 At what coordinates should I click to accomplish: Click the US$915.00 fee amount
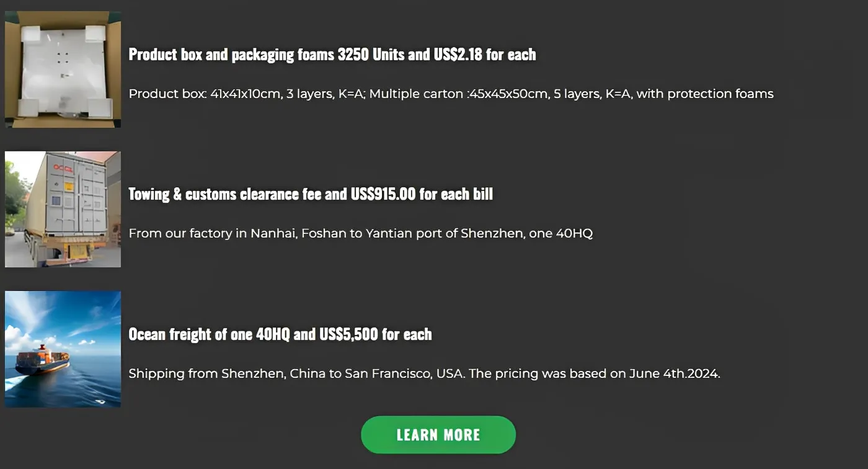coord(383,194)
